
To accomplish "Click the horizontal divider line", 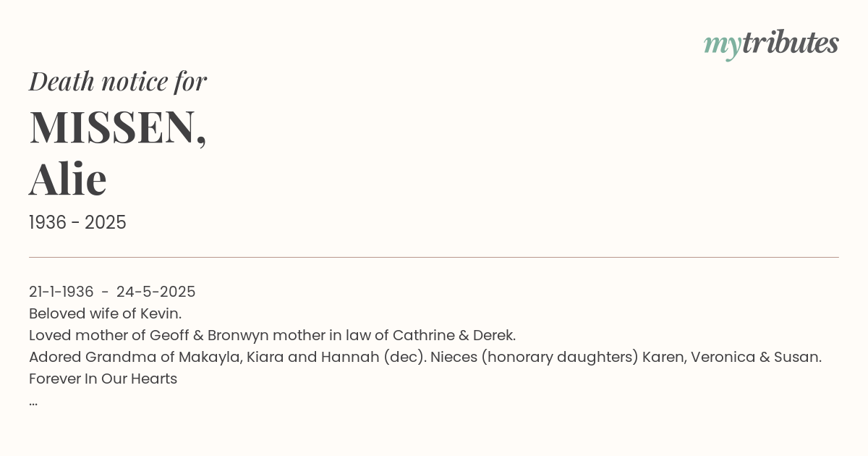I will pyautogui.click(x=434, y=257).
